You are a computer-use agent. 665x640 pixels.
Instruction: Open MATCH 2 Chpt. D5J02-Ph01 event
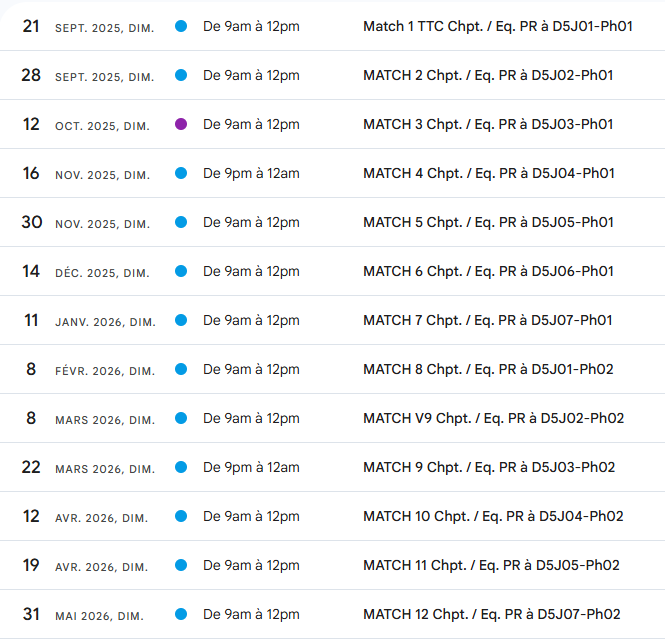pos(488,75)
